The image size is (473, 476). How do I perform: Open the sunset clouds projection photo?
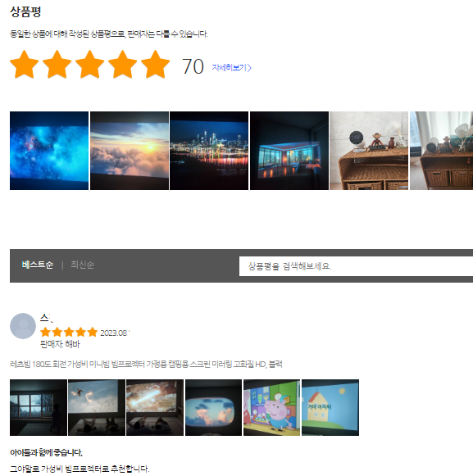pyautogui.click(x=130, y=151)
